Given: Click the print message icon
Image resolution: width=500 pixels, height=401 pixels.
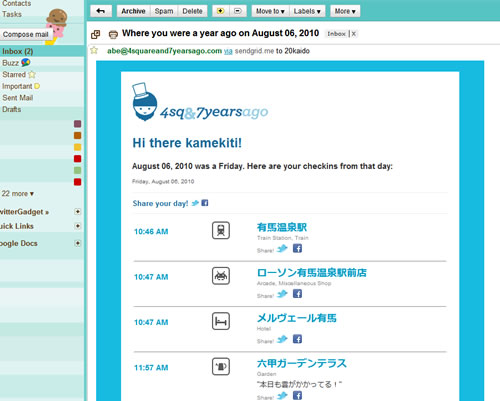Looking at the screenshot, I should [x=113, y=34].
